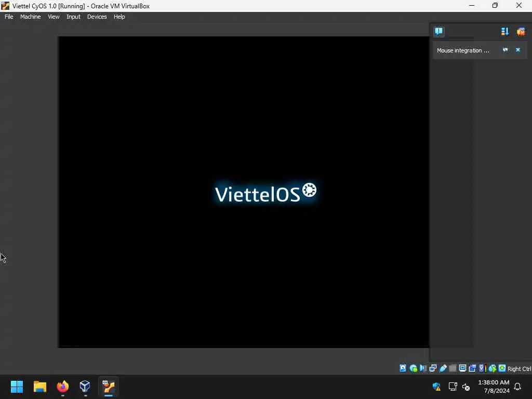532x399 pixels.
Task: Open the Help menu
Action: (x=119, y=17)
